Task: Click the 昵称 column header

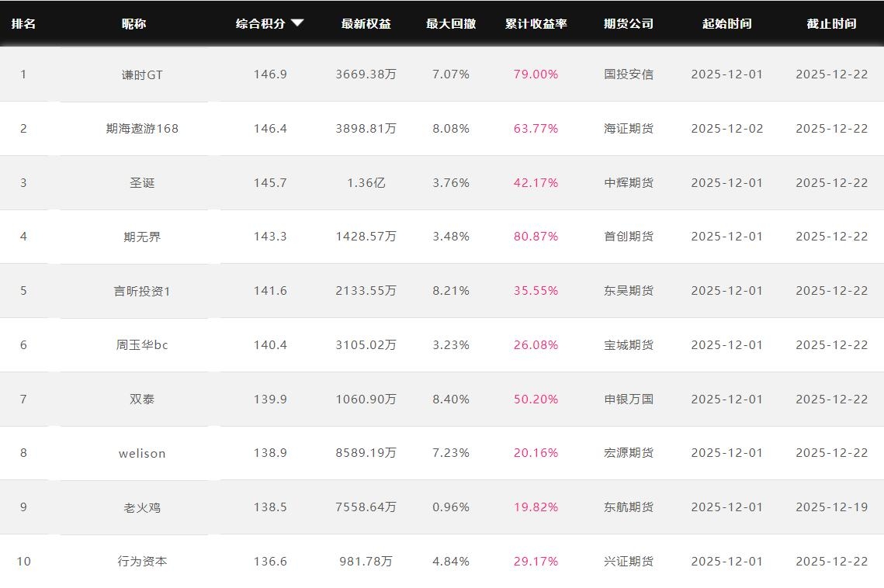Action: coord(133,23)
